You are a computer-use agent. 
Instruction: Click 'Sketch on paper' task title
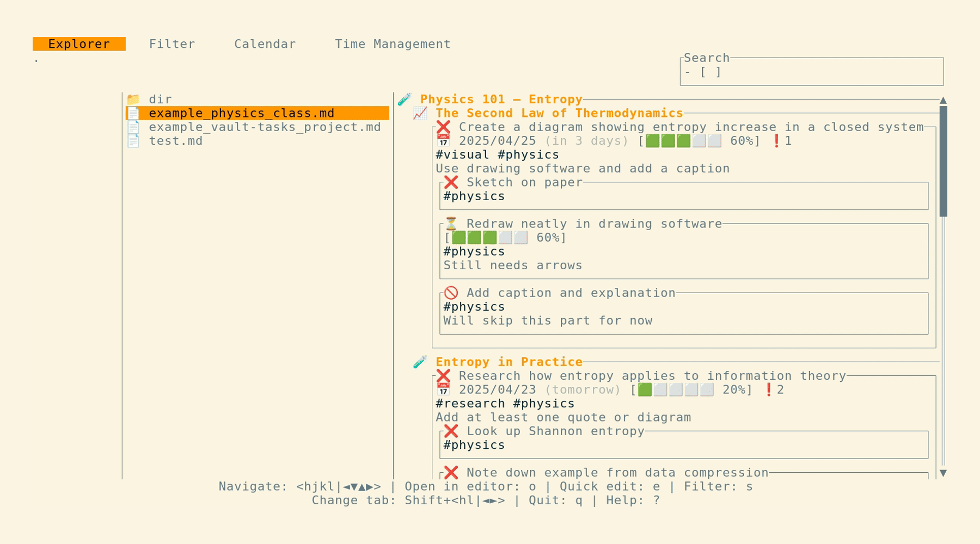tap(524, 182)
